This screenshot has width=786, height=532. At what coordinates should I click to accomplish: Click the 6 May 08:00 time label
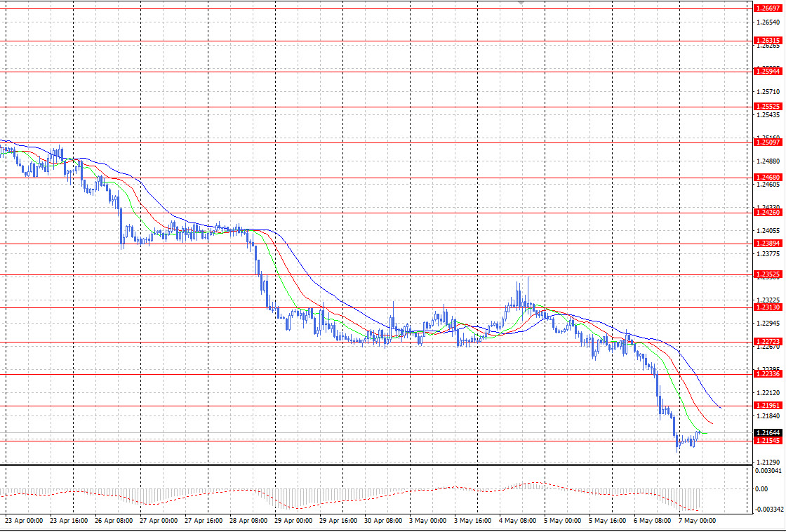(653, 521)
